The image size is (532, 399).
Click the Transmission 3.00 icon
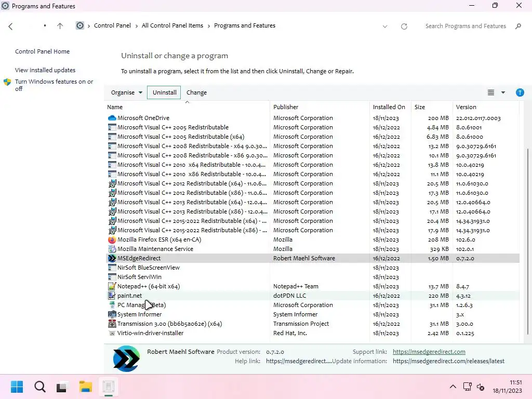click(112, 324)
